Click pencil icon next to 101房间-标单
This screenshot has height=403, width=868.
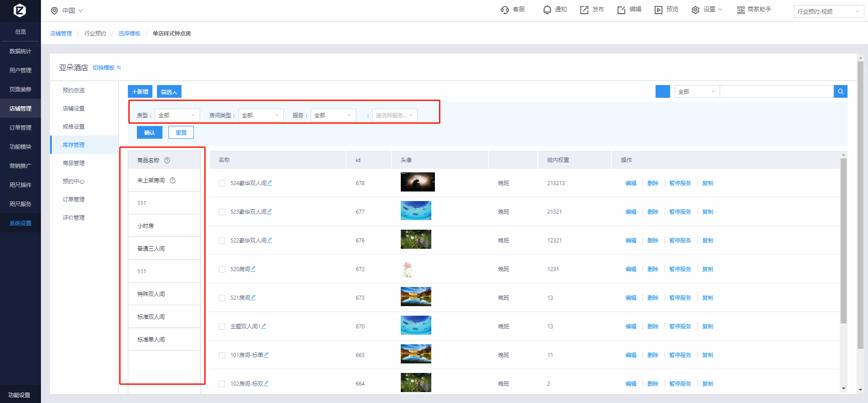point(266,355)
